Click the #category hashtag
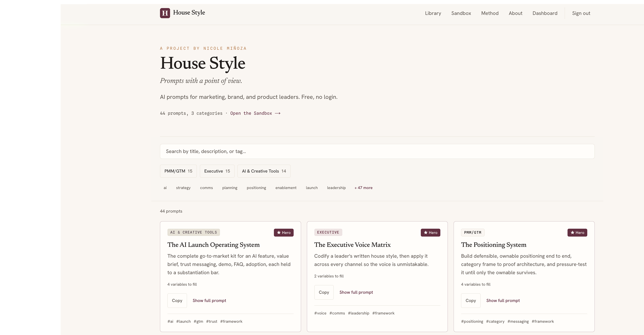 [495, 321]
